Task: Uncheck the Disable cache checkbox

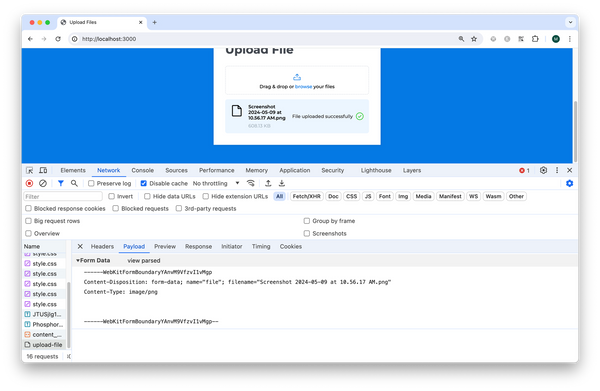Action: click(x=143, y=184)
